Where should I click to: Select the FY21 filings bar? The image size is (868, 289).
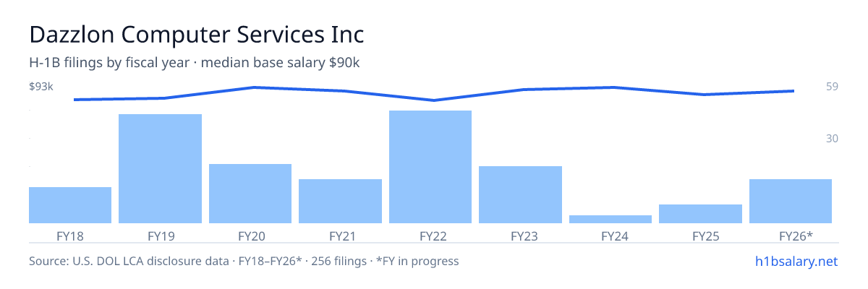point(340,201)
